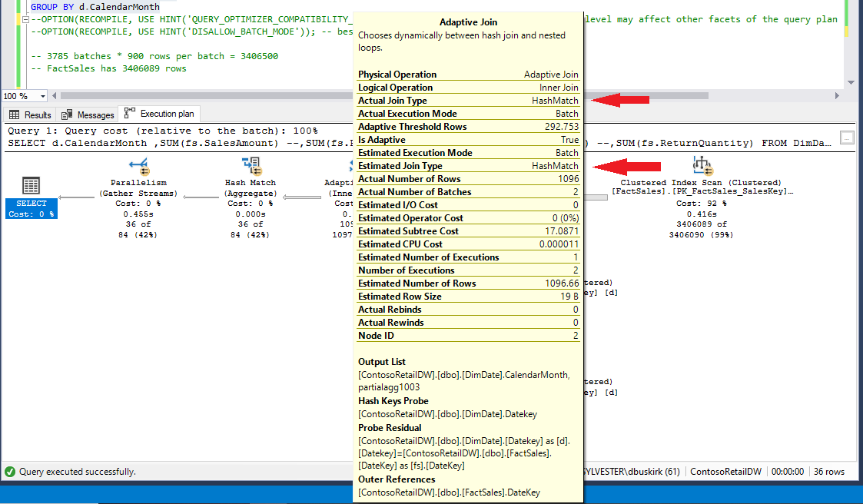Open the 100 % zoom dropdown
Viewport: 863px width, 504px height.
pyautogui.click(x=42, y=96)
